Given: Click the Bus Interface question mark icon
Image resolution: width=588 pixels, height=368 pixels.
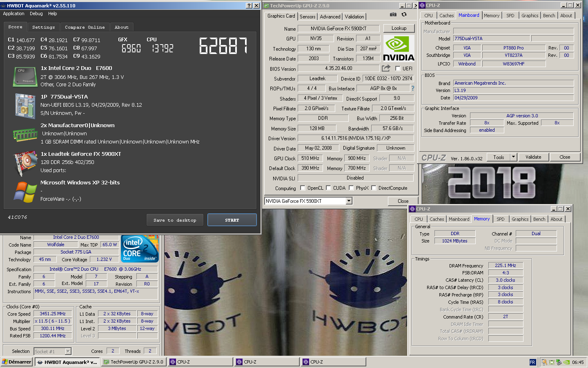Looking at the screenshot, I should 412,88.
